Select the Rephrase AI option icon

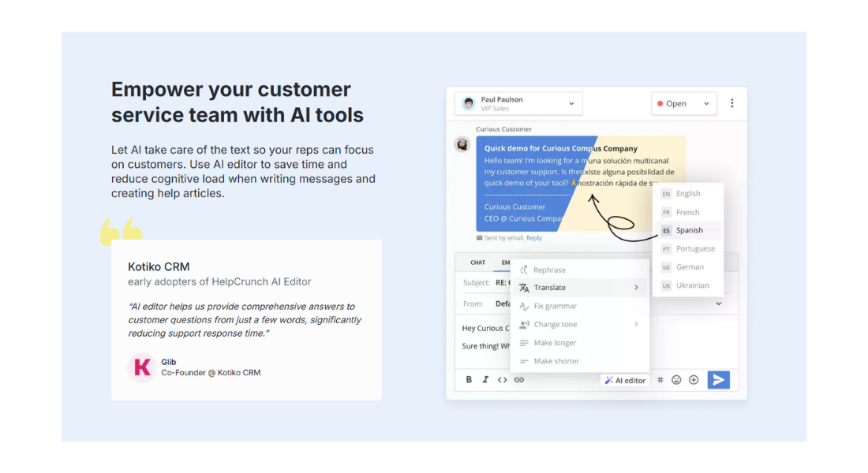click(x=523, y=270)
